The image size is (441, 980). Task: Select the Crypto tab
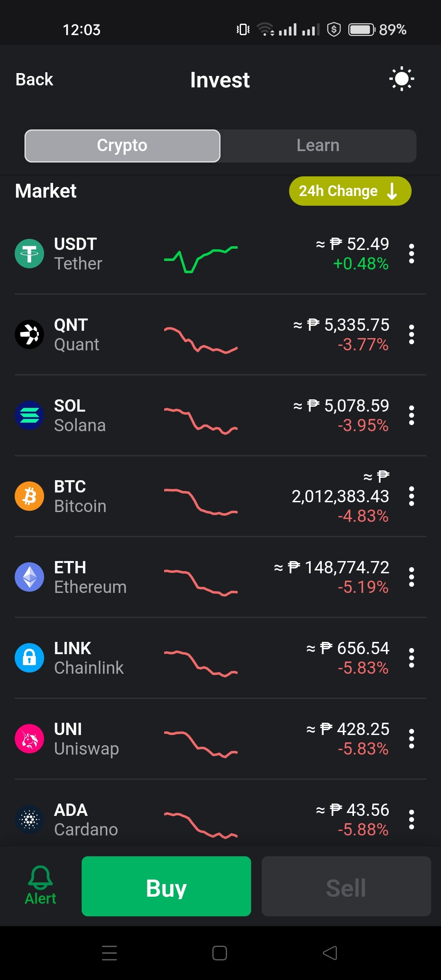click(x=122, y=146)
